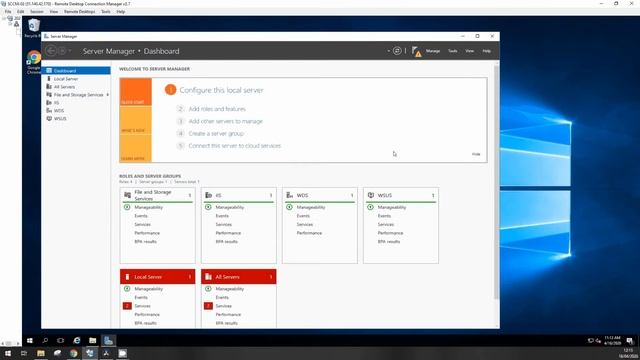
Task: Open the WDS role tile header
Action: 320,195
